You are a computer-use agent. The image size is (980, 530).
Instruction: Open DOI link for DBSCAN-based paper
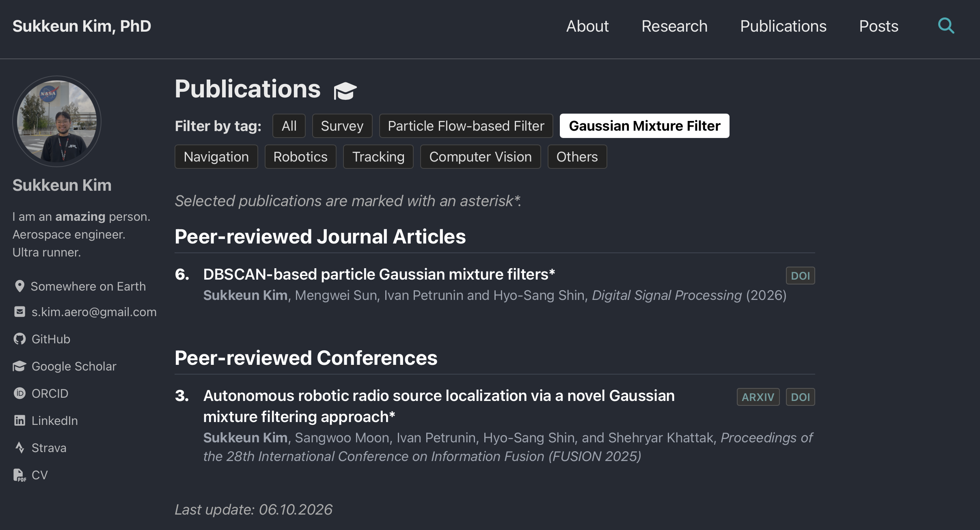801,276
